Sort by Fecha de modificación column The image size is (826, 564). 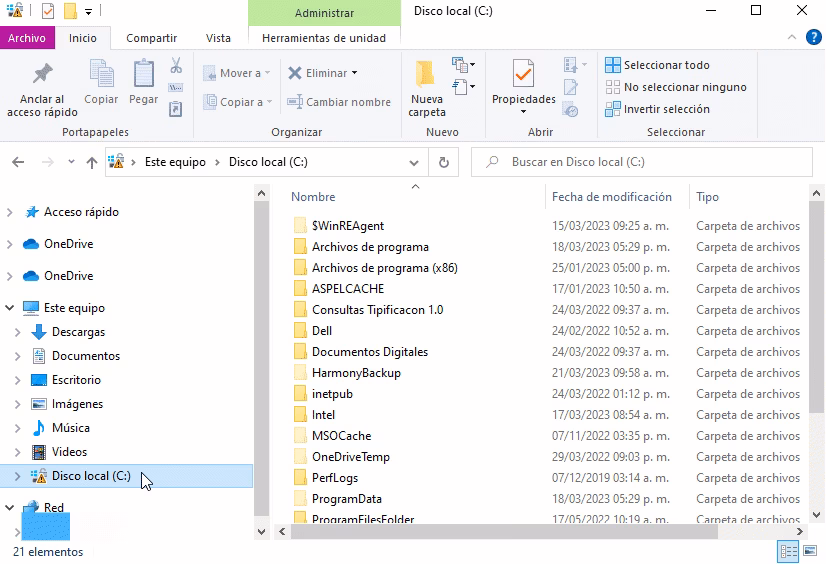pyautogui.click(x=612, y=197)
